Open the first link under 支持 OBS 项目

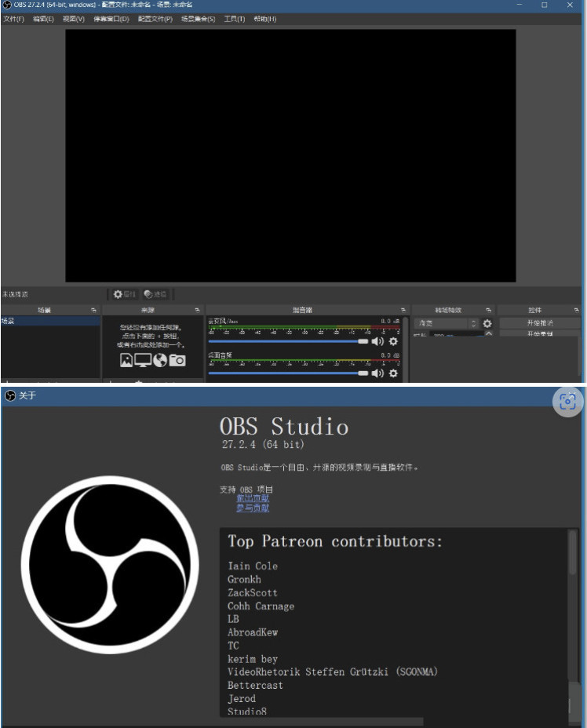(253, 498)
